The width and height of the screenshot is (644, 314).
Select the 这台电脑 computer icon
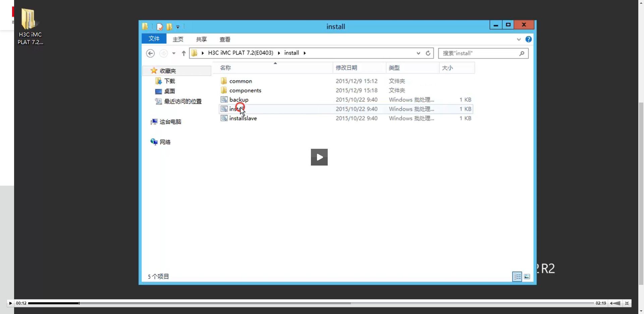coord(154,122)
